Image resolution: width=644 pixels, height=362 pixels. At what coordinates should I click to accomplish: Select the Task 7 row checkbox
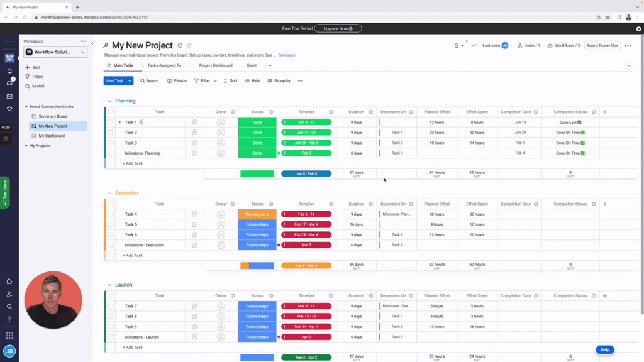click(x=111, y=306)
